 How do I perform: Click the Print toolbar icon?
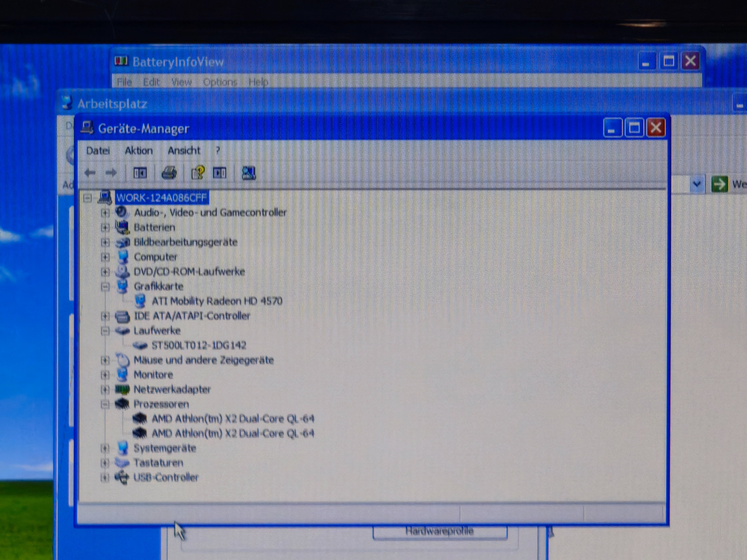(x=169, y=173)
